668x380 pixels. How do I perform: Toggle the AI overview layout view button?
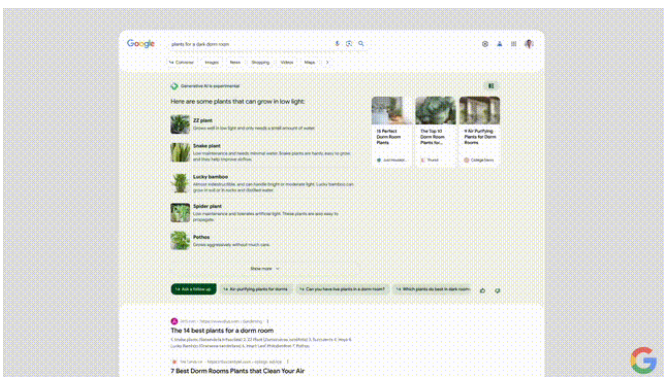491,86
